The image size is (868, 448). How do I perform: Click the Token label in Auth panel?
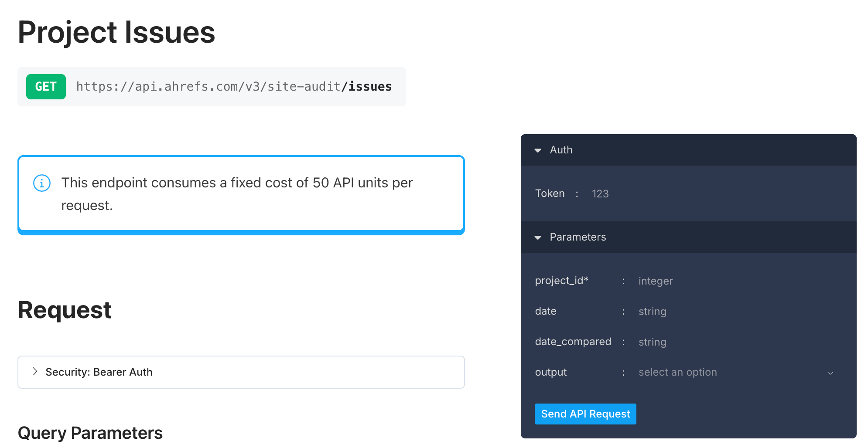[550, 193]
